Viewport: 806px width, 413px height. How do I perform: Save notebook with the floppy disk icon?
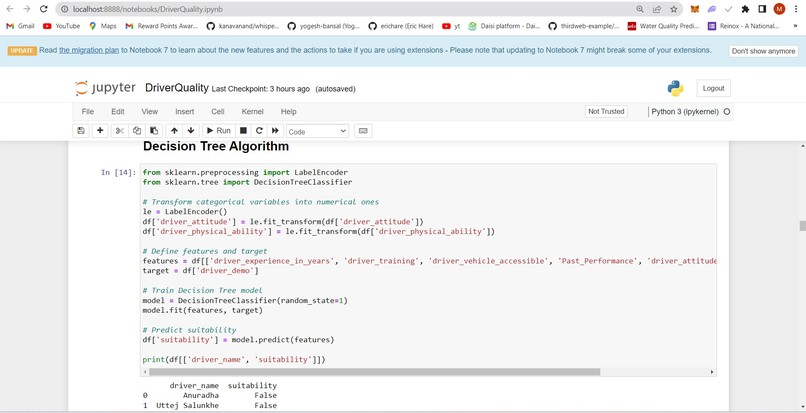[81, 131]
